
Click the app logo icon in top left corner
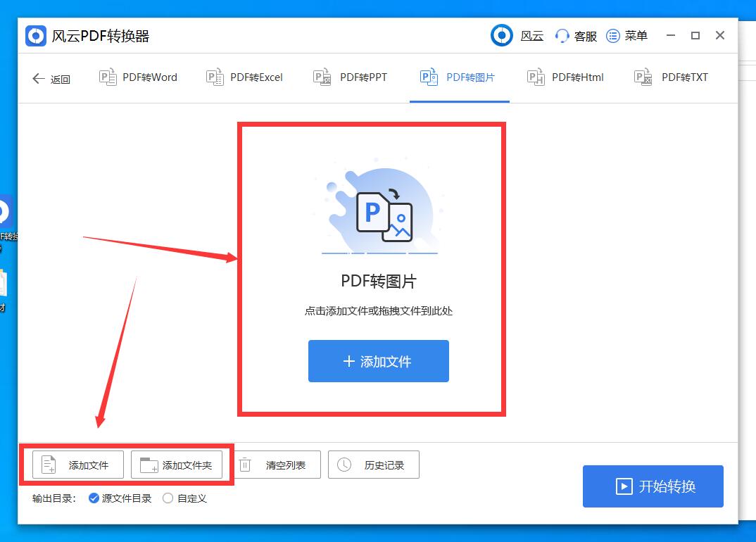click(34, 35)
